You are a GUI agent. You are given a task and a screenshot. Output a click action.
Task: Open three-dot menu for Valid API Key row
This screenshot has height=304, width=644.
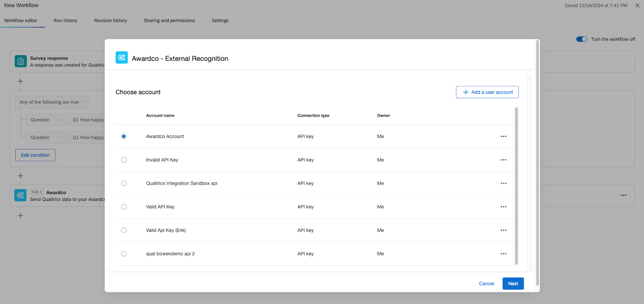point(503,207)
